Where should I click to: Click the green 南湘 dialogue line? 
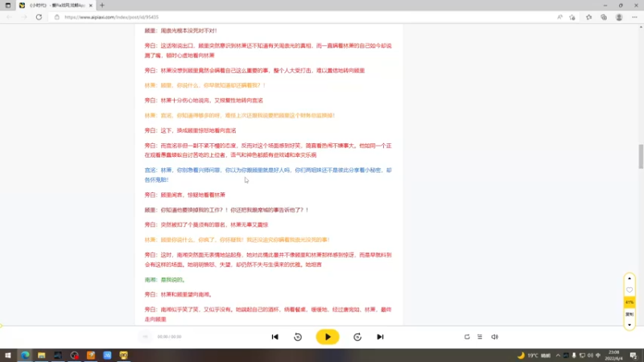pos(165,280)
